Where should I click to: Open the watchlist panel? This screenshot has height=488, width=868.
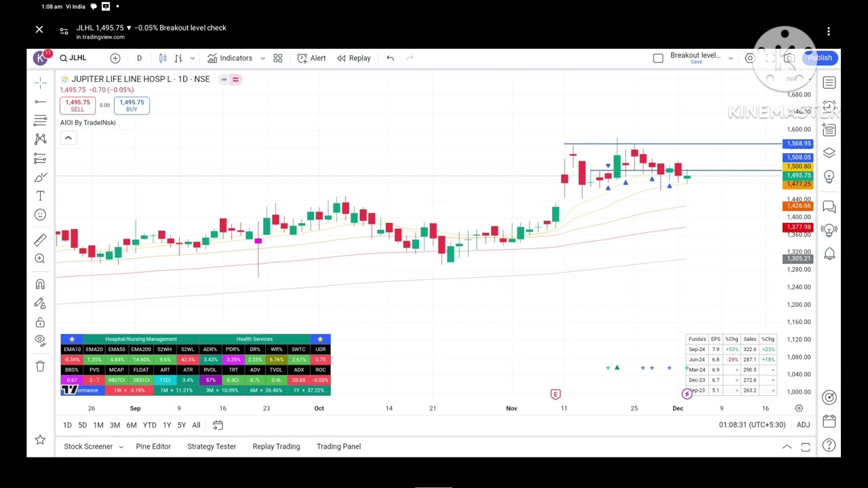[829, 83]
